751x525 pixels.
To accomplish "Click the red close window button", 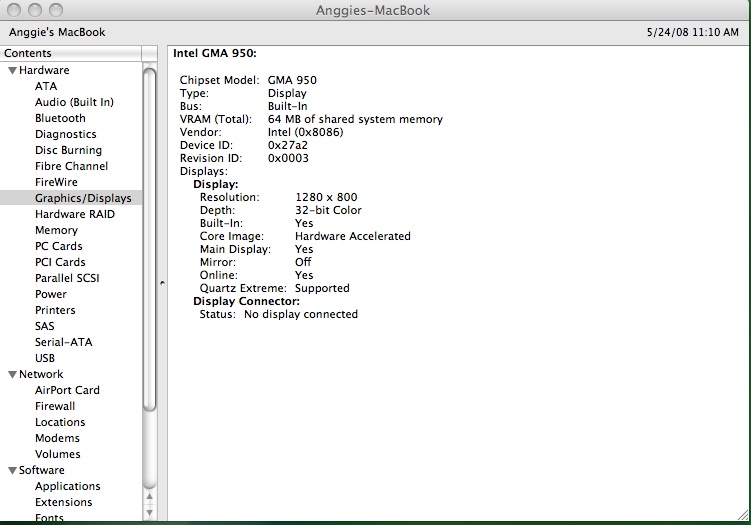I will [14, 10].
